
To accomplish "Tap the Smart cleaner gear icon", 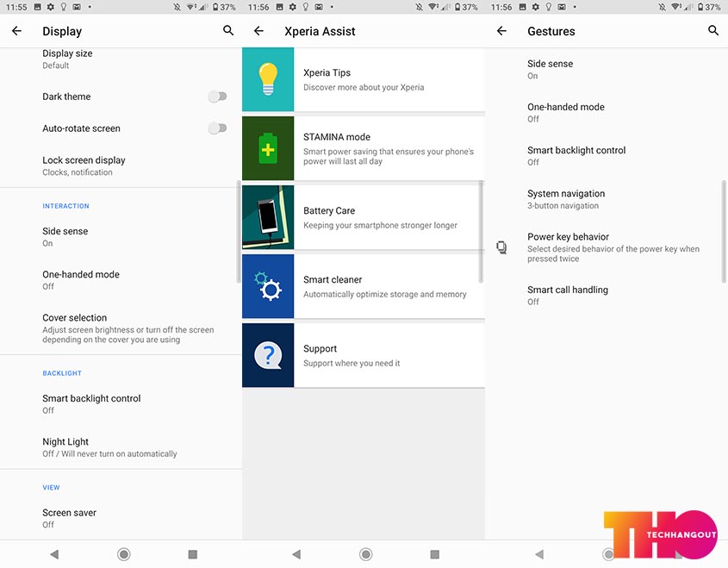I will coord(268,286).
